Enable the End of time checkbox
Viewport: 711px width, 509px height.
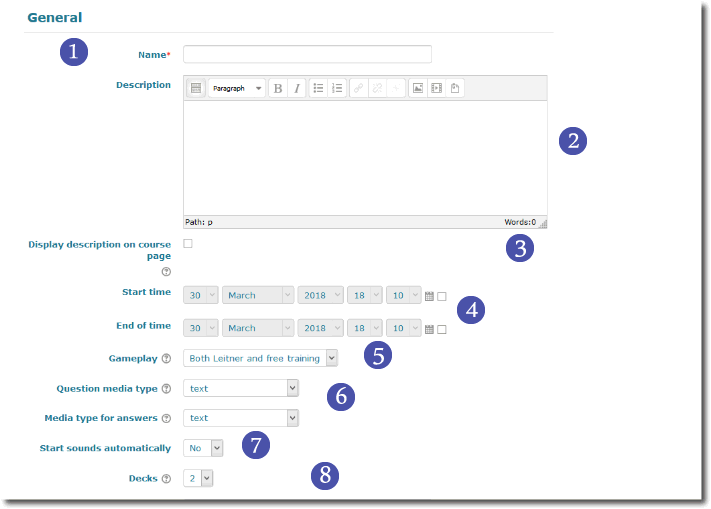[441, 329]
